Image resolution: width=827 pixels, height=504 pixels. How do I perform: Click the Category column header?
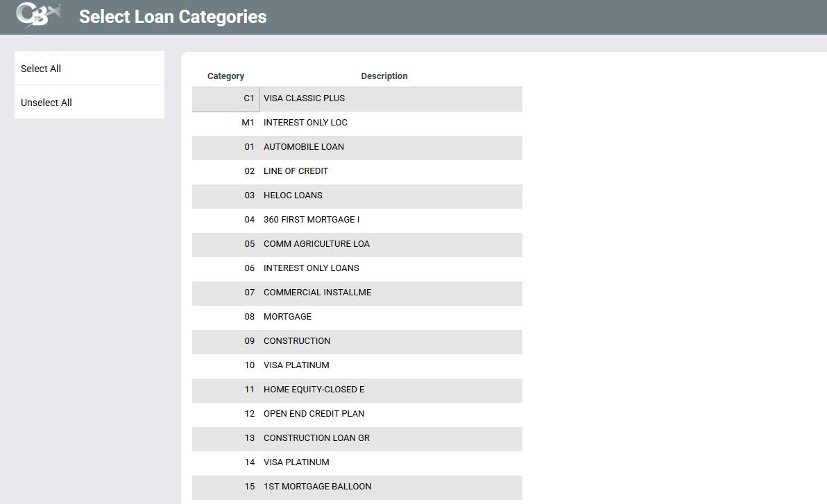[x=225, y=76]
